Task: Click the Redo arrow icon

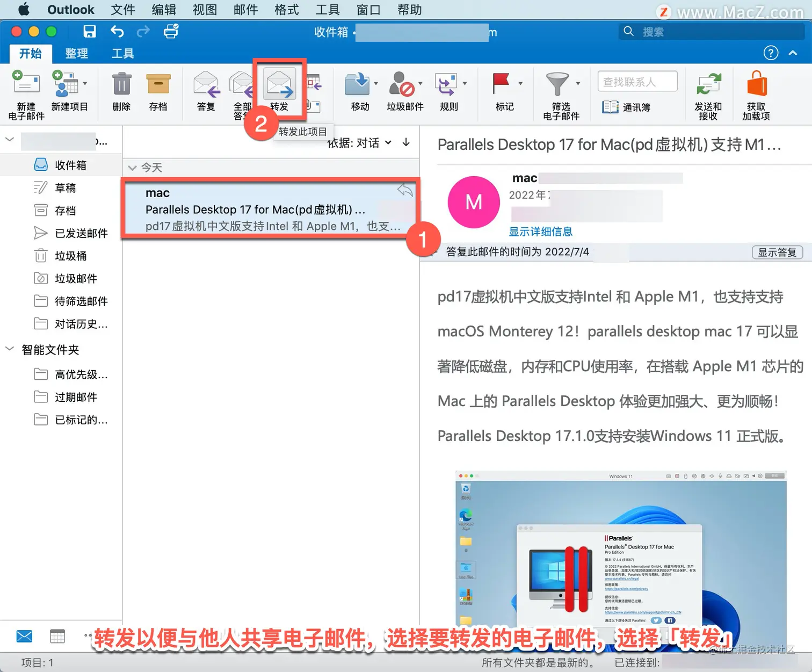Action: (x=143, y=32)
